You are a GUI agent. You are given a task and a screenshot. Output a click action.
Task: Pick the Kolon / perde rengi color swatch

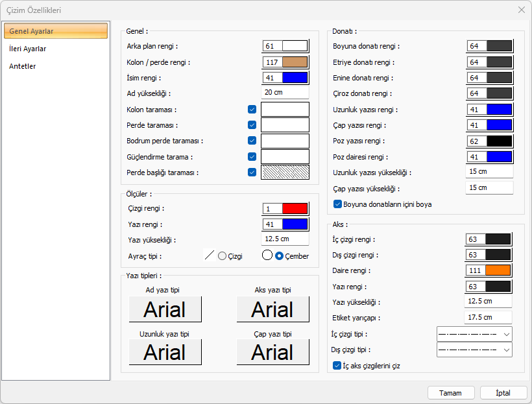[x=295, y=62]
